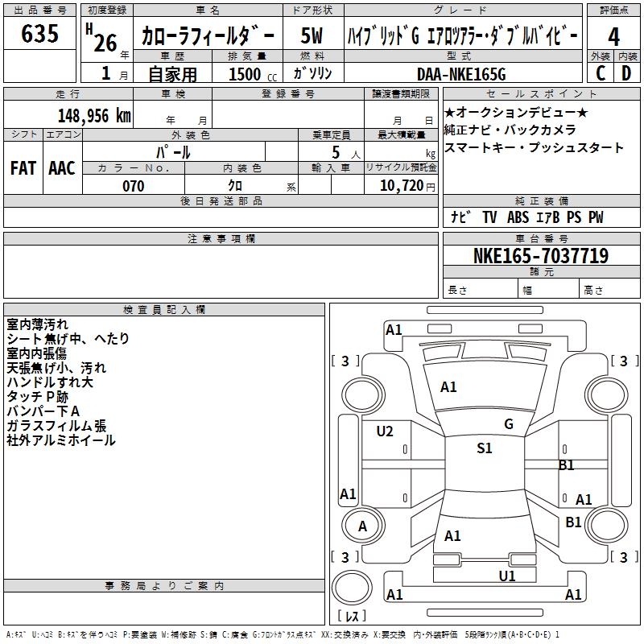Click the A mark inside rear wheel
The height and width of the screenshot is (644, 644).
coord(363,526)
